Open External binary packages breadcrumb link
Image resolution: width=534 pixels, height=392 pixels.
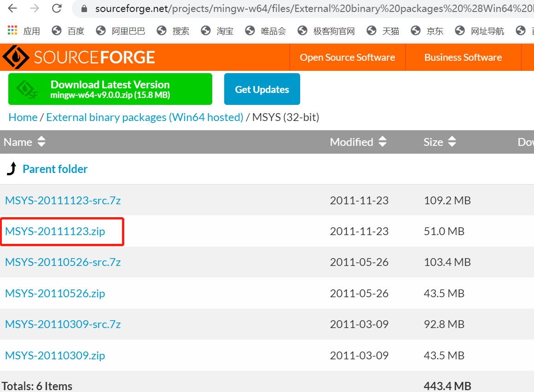pos(145,117)
